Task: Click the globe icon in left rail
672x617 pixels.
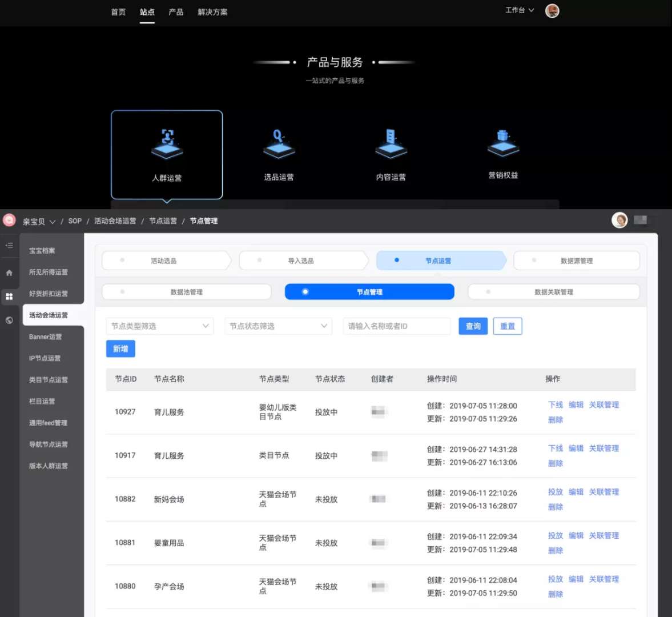Action: click(9, 320)
